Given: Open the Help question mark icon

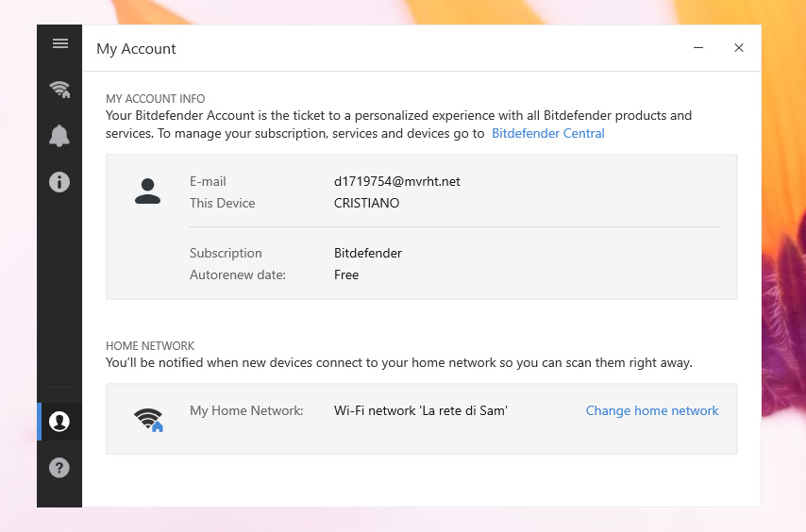Looking at the screenshot, I should tap(59, 467).
